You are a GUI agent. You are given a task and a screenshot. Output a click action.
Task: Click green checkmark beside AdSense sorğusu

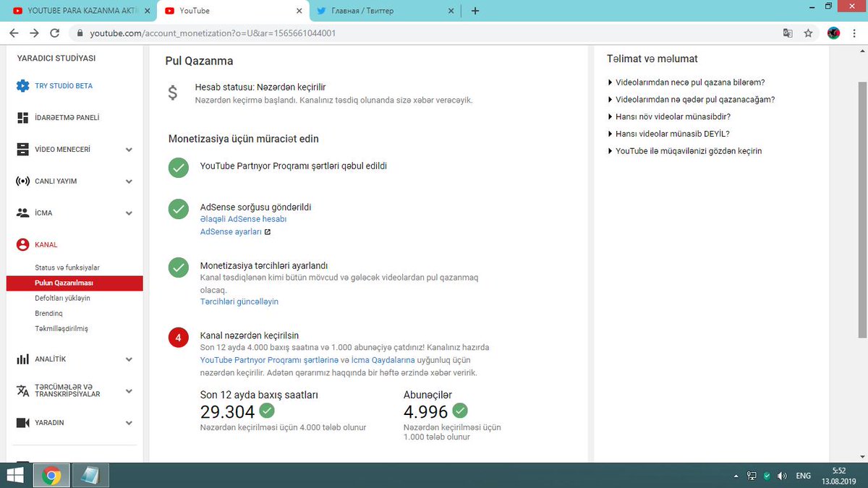click(178, 209)
